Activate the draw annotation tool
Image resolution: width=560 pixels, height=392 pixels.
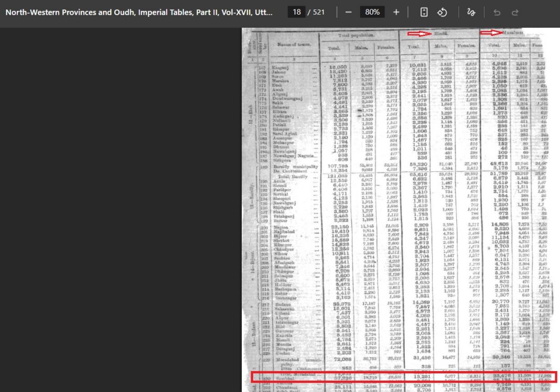(471, 12)
